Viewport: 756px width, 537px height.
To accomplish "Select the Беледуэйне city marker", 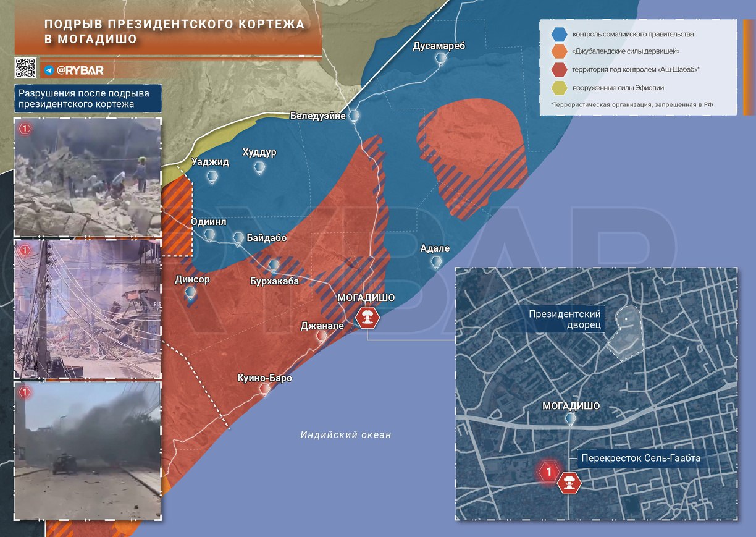I will tap(354, 116).
